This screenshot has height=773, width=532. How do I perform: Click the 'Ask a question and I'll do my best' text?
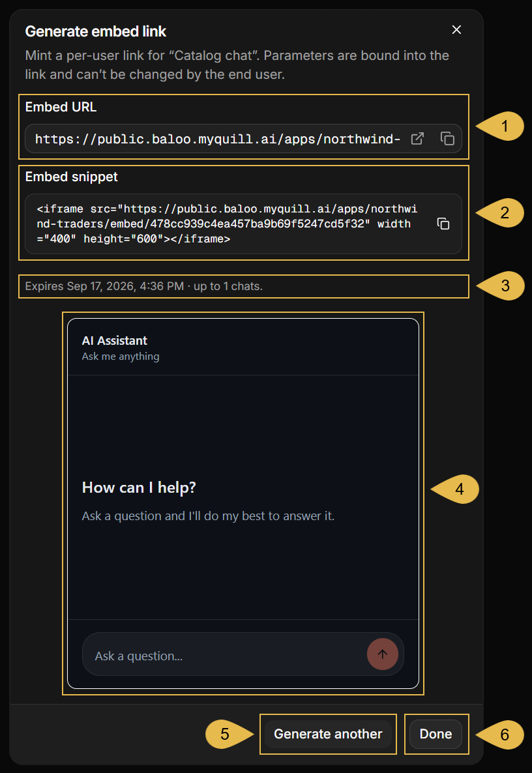click(x=208, y=516)
